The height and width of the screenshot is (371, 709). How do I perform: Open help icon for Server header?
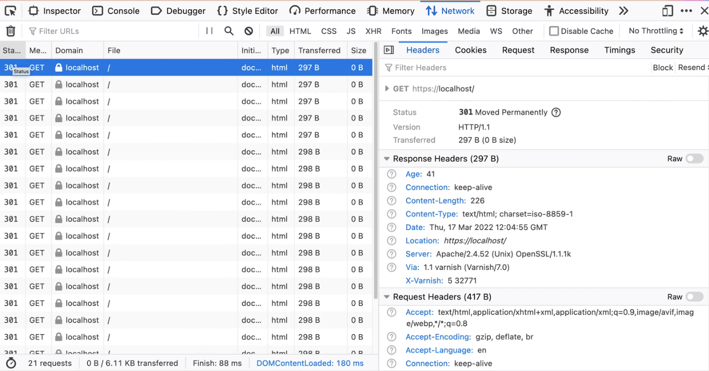pos(392,254)
